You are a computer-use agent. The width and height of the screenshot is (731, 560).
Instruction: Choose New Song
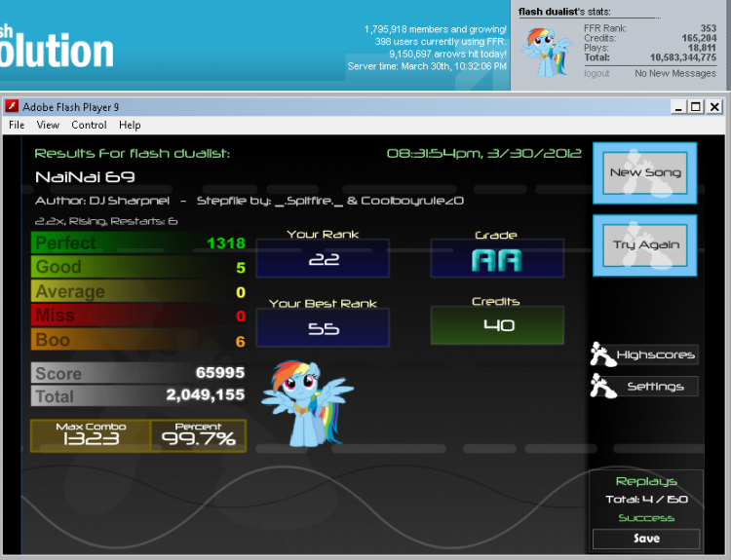pos(645,172)
